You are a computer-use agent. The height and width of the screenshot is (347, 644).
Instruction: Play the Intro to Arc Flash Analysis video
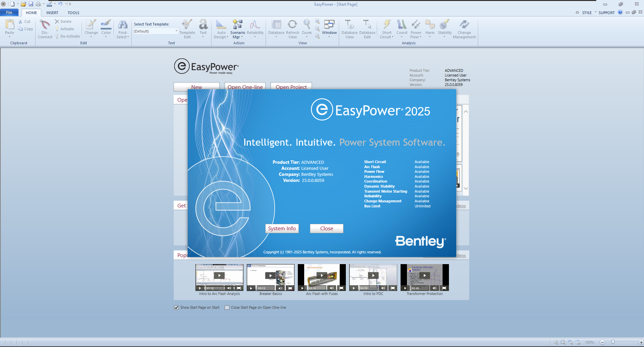[219, 276]
